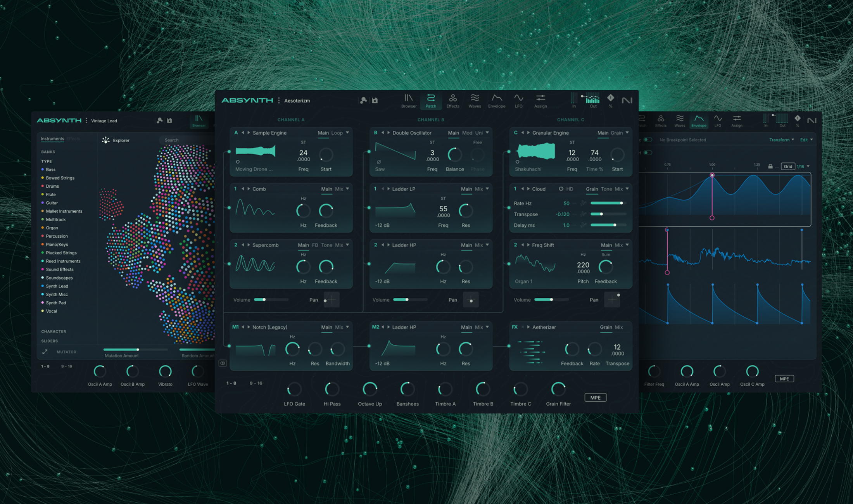Viewport: 853px width, 504px height.
Task: Select Bass in the Type list
Action: 51,169
